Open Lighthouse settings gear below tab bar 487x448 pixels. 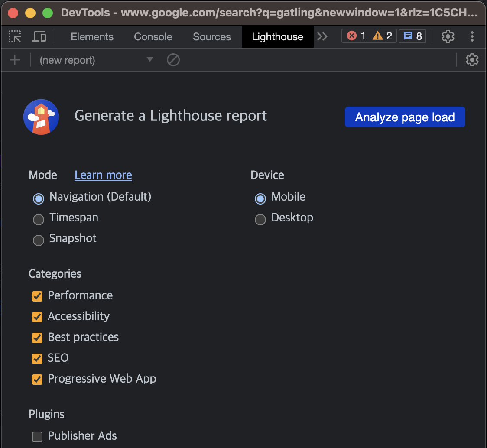[472, 60]
